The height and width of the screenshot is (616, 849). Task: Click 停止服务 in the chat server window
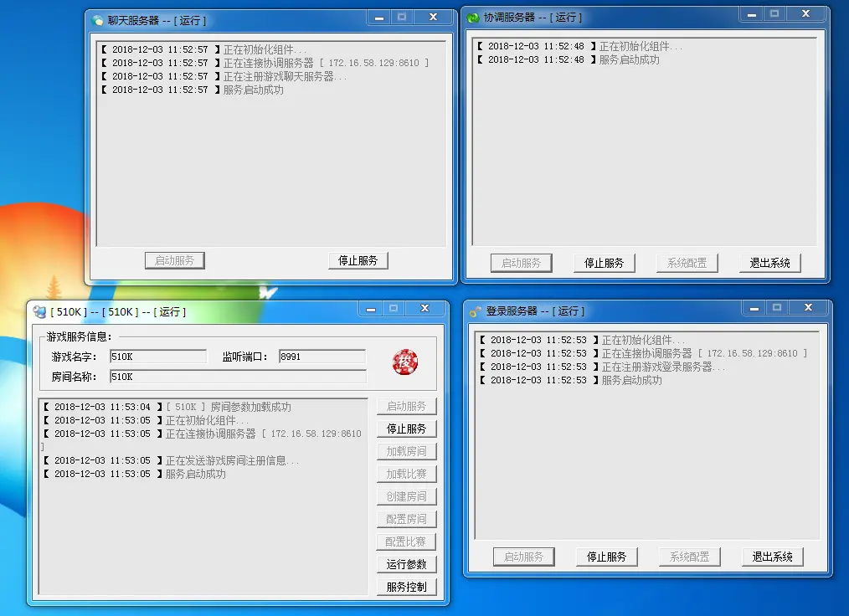coord(358,260)
